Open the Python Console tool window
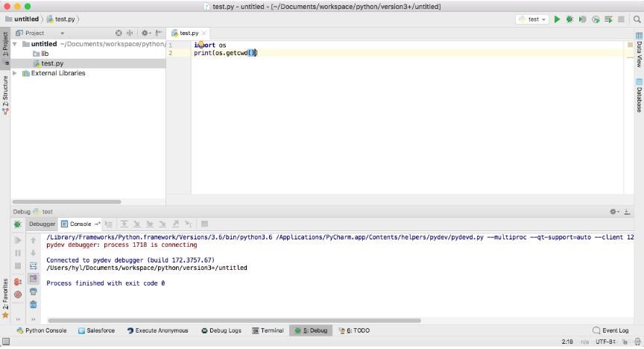The image size is (644, 349). click(x=42, y=330)
